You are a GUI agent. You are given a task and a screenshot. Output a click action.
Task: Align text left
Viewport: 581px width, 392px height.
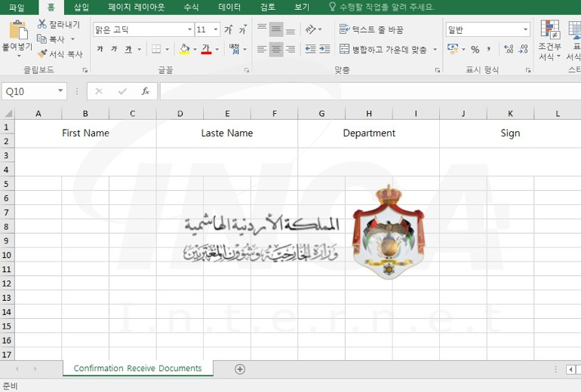click(x=262, y=49)
